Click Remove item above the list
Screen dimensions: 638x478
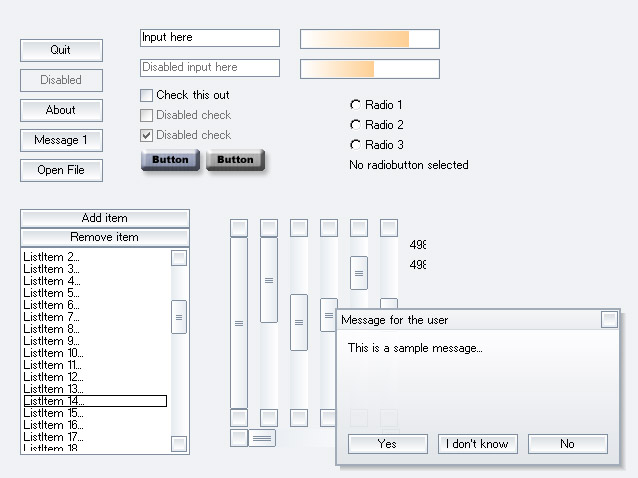pyautogui.click(x=105, y=237)
